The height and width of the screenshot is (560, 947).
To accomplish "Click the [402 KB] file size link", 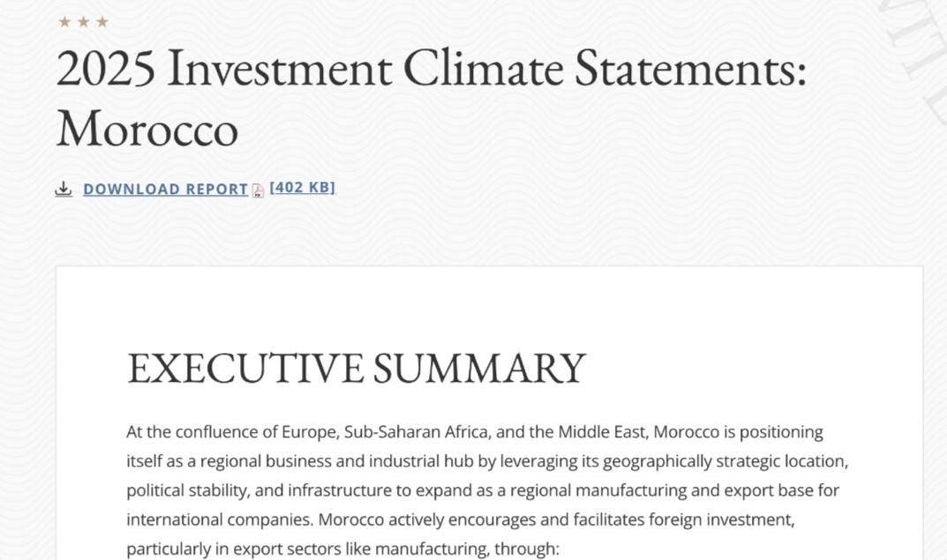I will (x=302, y=187).
